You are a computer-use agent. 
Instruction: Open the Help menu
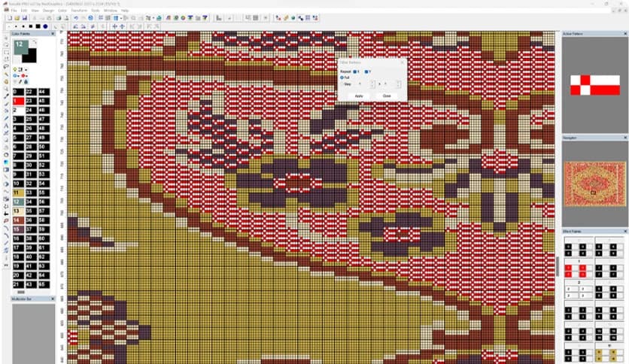point(125,11)
